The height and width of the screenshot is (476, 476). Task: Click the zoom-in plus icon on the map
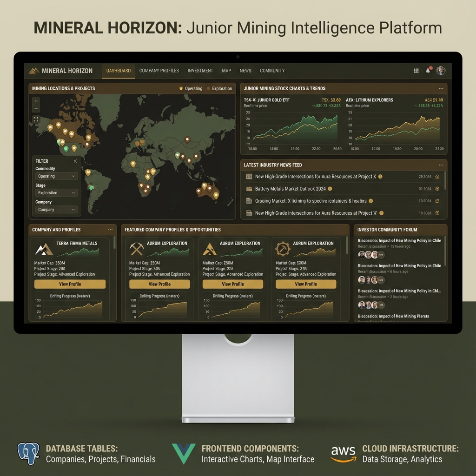(35, 100)
